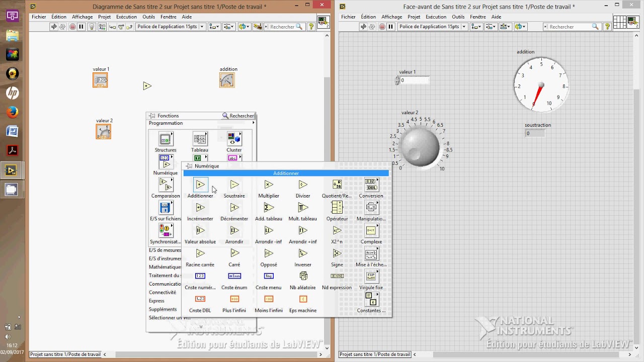The height and width of the screenshot is (362, 644).
Task: Select the Incrémenter function icon
Action: tap(200, 208)
